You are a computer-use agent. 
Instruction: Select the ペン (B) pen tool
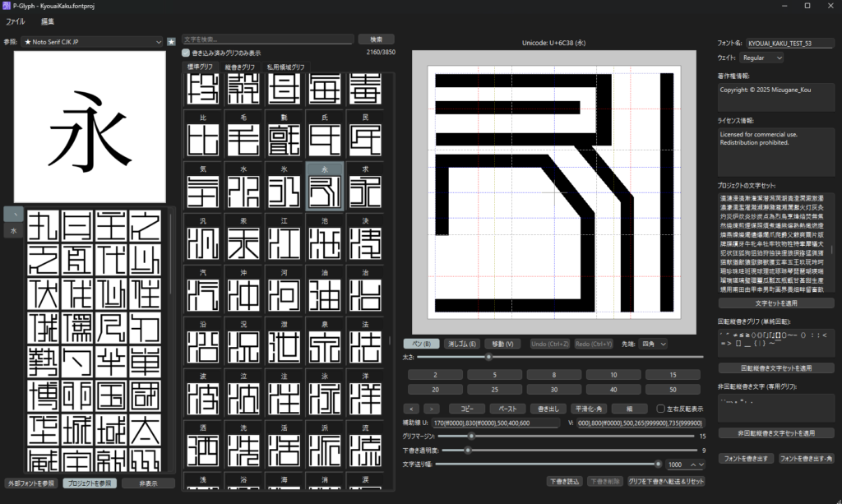point(422,344)
